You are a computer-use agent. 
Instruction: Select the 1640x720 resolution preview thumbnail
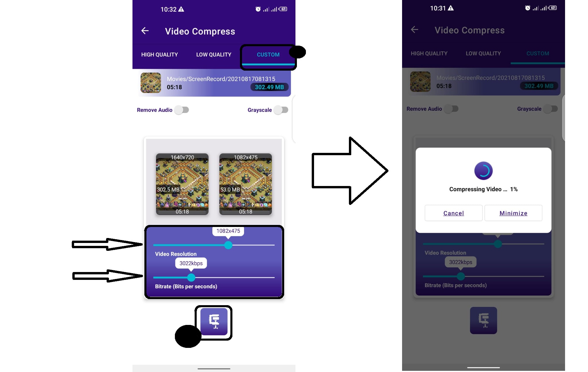coord(183,183)
